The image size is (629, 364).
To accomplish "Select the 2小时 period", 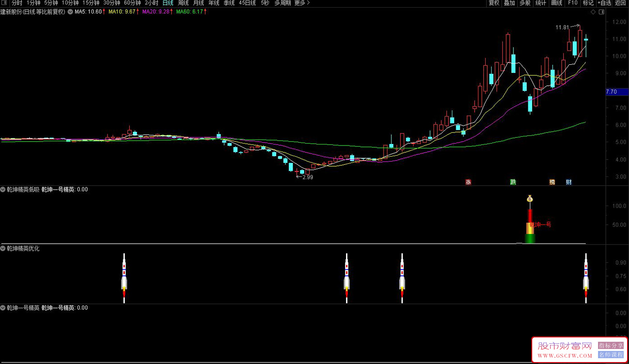I will pos(151,3).
